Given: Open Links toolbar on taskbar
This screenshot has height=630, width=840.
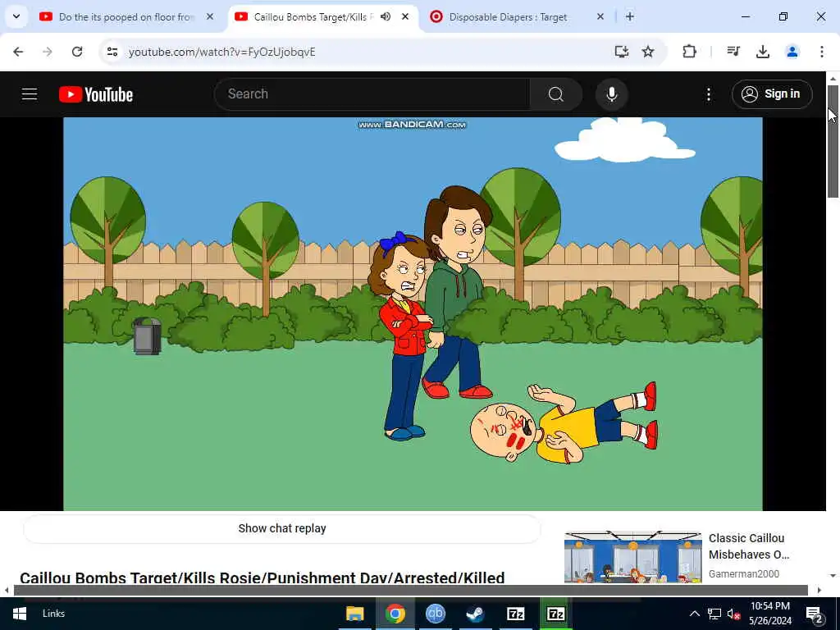Looking at the screenshot, I should click(x=53, y=614).
